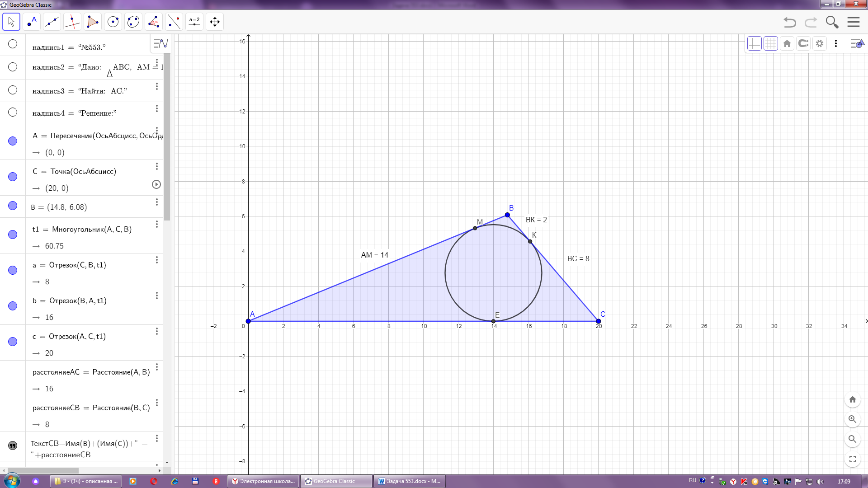Image resolution: width=868 pixels, height=488 pixels.
Task: Open style bar three-dot more menu
Action: 836,43
